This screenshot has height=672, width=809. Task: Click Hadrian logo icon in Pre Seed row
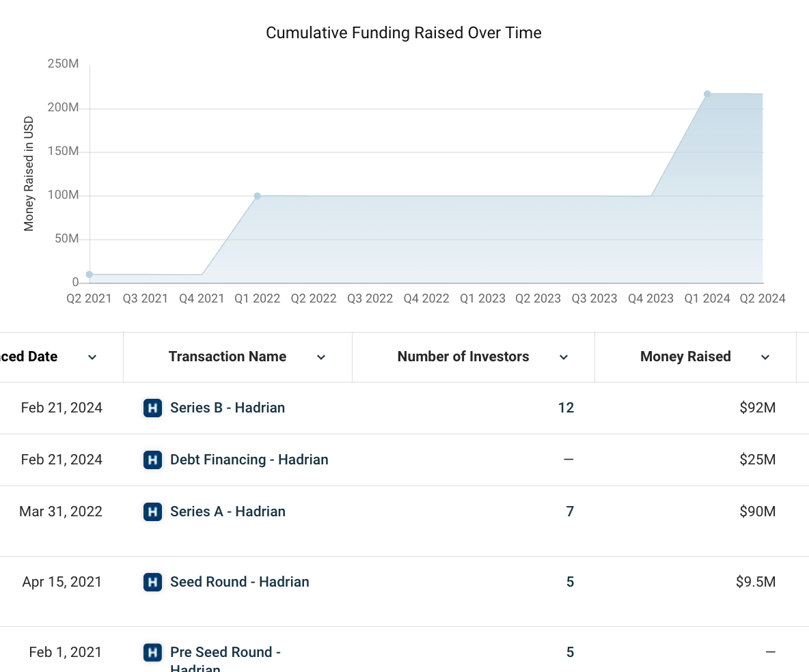point(153,652)
